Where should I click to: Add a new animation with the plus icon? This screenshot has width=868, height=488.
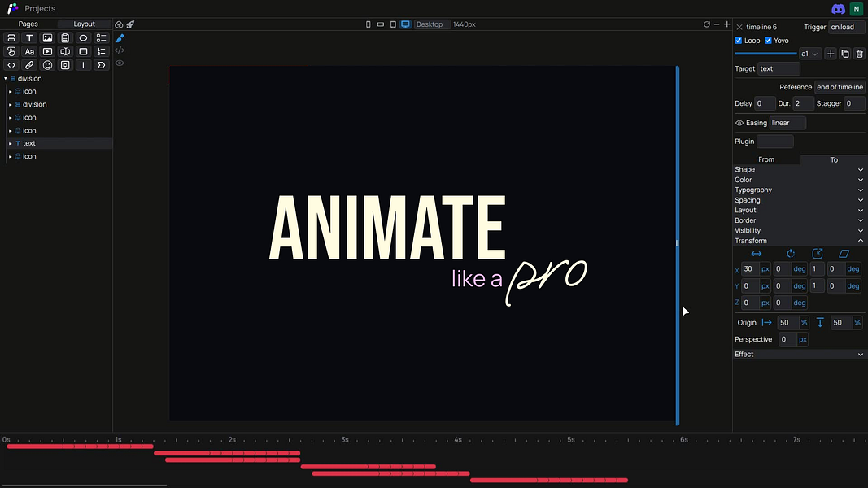[830, 54]
